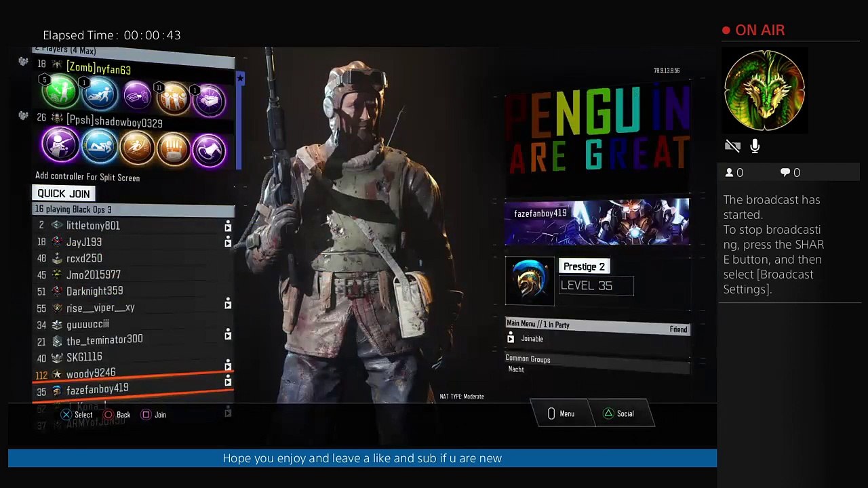Open the fazefanboy419 calling card
This screenshot has height=488, width=868.
pyautogui.click(x=597, y=222)
